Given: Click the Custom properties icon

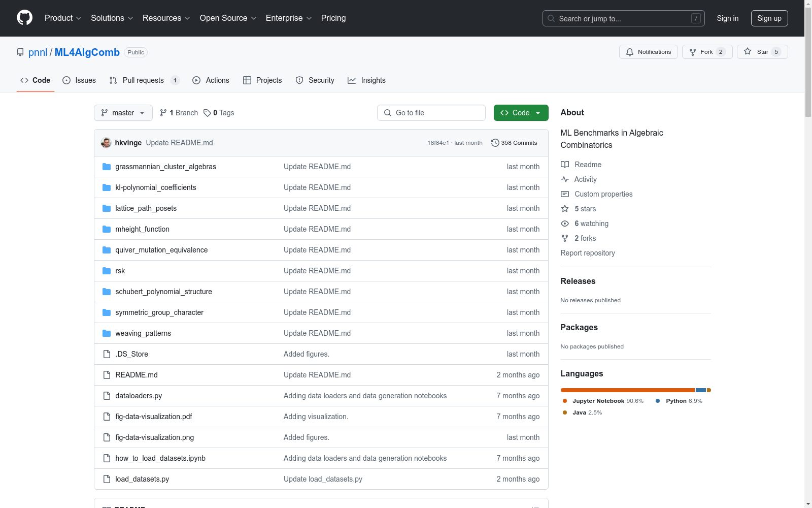Looking at the screenshot, I should pos(565,194).
